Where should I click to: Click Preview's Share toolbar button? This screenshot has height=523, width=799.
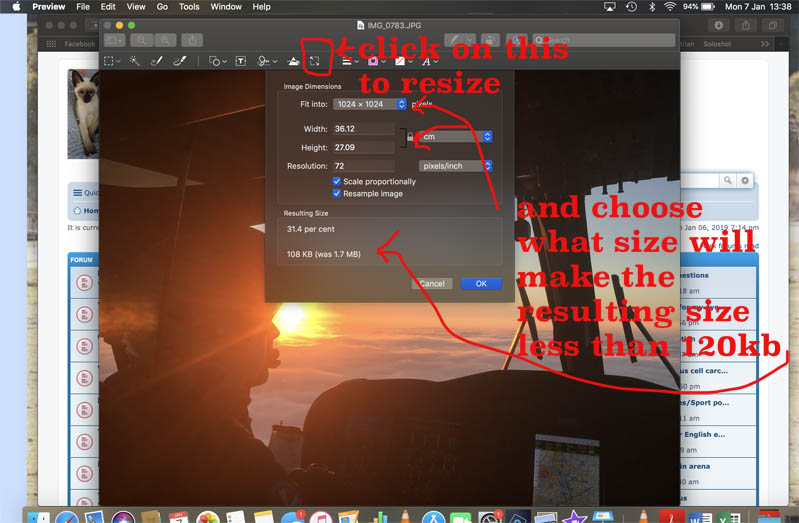coord(192,40)
